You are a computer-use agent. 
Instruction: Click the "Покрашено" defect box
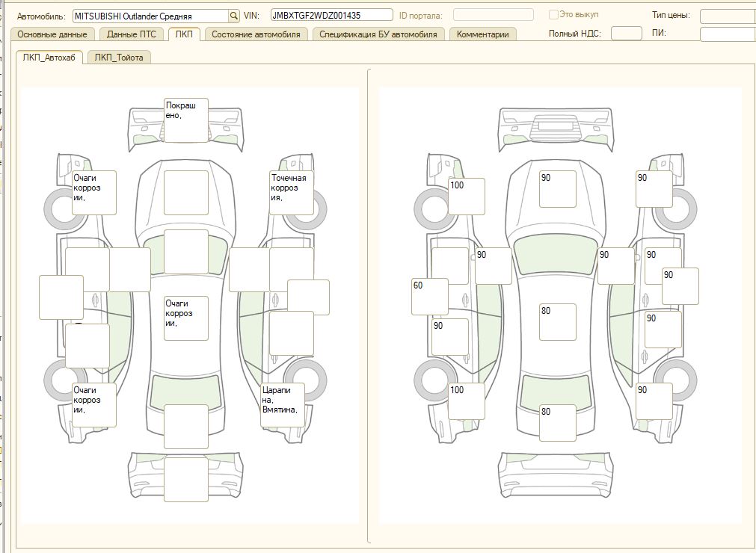click(185, 120)
